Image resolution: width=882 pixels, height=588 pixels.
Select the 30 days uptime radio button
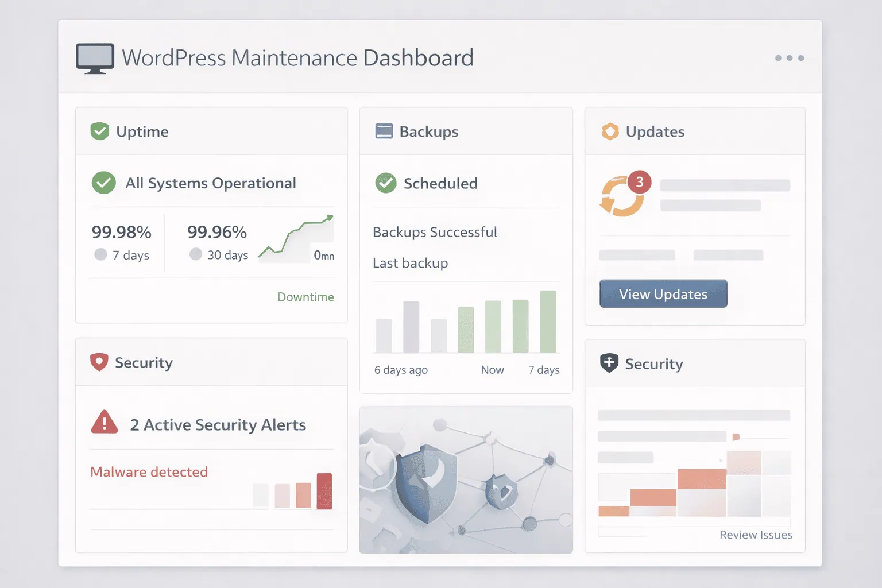[x=196, y=254]
